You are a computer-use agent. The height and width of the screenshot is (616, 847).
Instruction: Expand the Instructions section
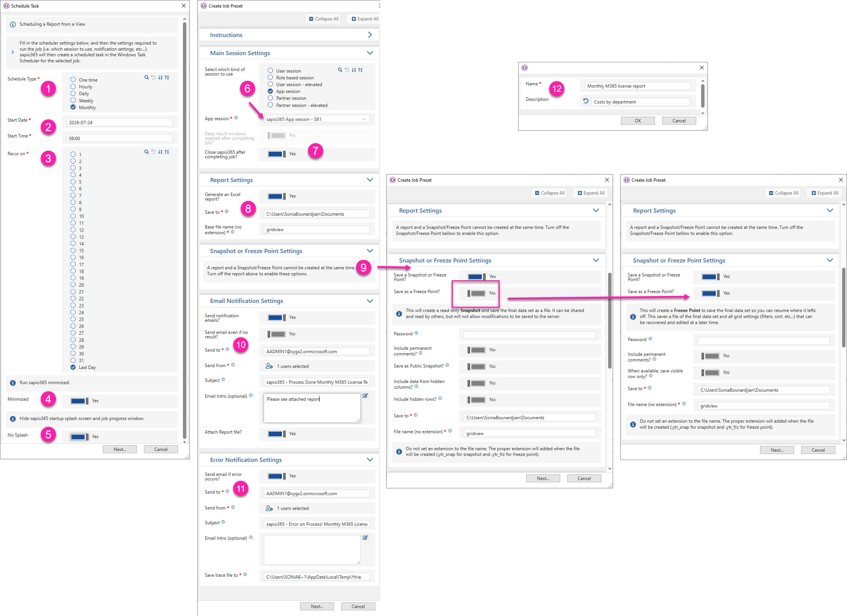[x=370, y=35]
